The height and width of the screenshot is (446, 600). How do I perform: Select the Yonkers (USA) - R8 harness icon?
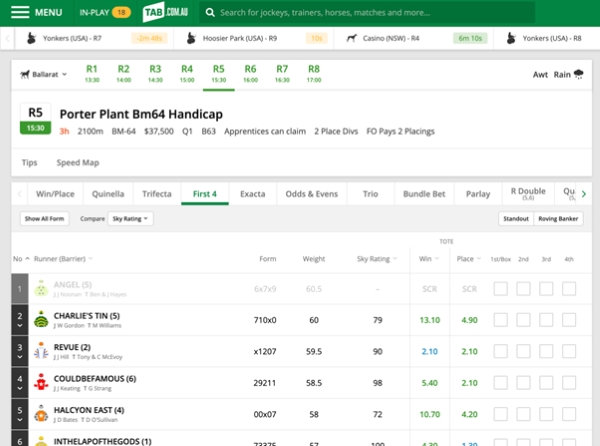(x=511, y=38)
